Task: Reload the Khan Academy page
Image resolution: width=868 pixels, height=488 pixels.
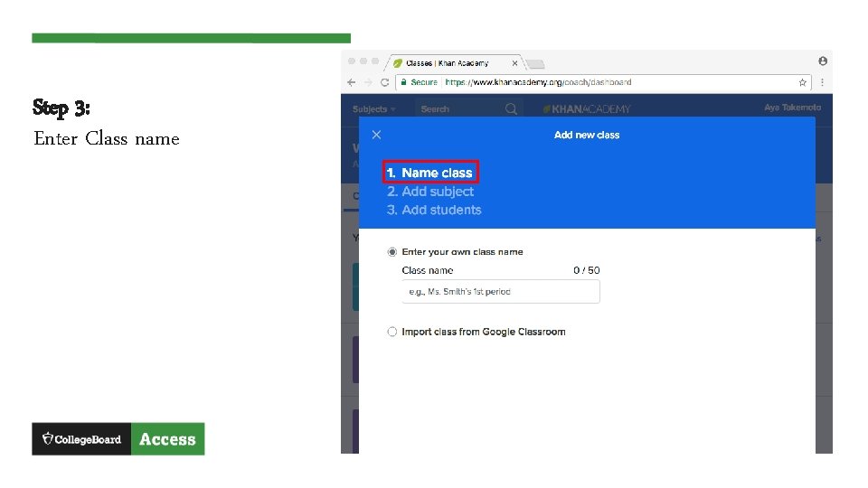Action: 385,82
